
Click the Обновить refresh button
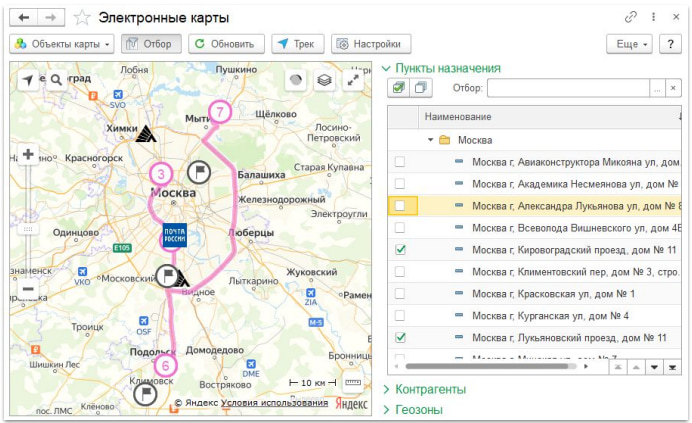[226, 44]
